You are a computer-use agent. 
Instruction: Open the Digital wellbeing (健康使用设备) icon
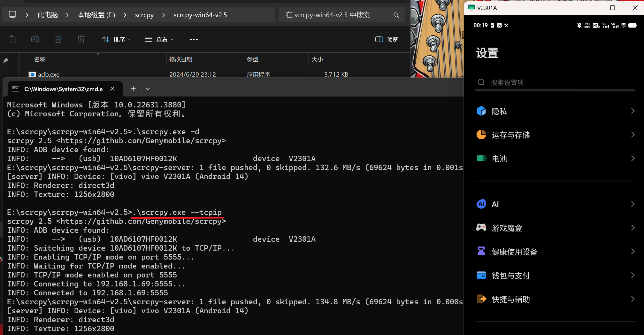(481, 251)
